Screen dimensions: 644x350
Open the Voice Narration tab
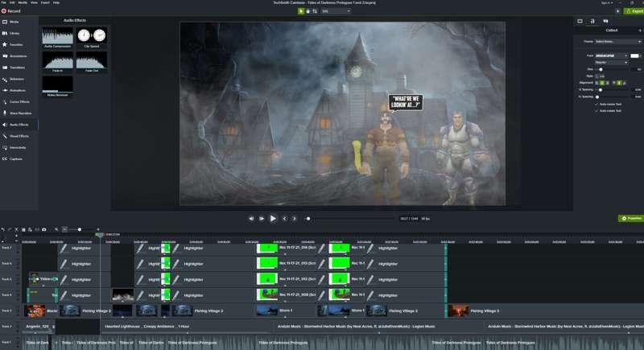[16, 113]
